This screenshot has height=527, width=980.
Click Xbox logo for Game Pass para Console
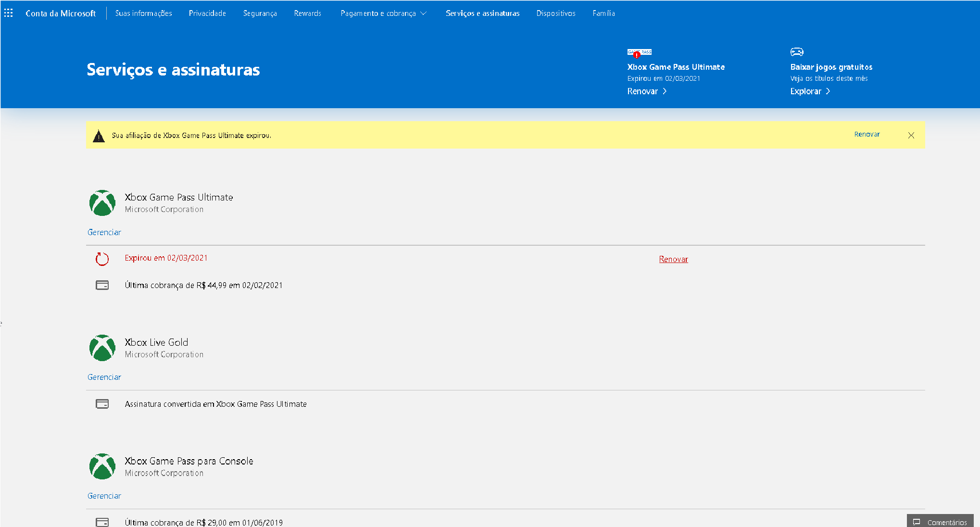point(102,466)
